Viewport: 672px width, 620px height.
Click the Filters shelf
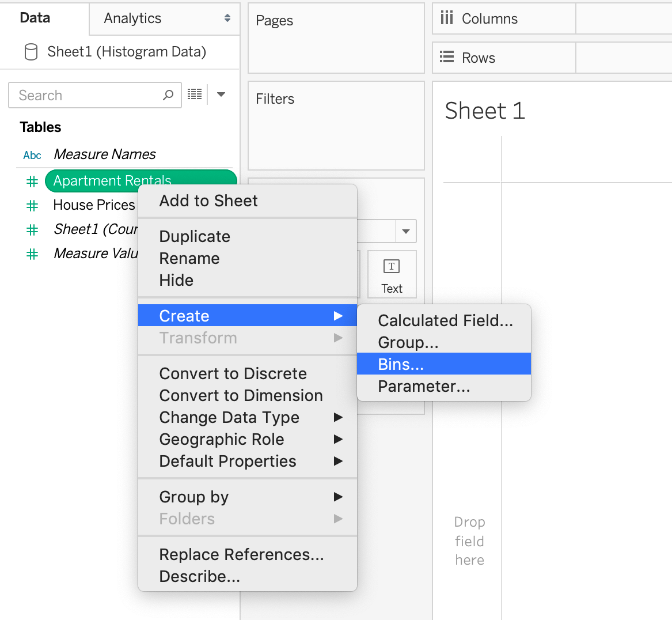pyautogui.click(x=336, y=126)
